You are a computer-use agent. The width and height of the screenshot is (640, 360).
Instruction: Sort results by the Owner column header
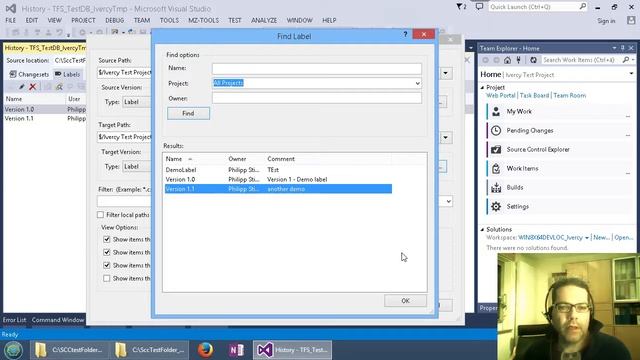[x=237, y=159]
